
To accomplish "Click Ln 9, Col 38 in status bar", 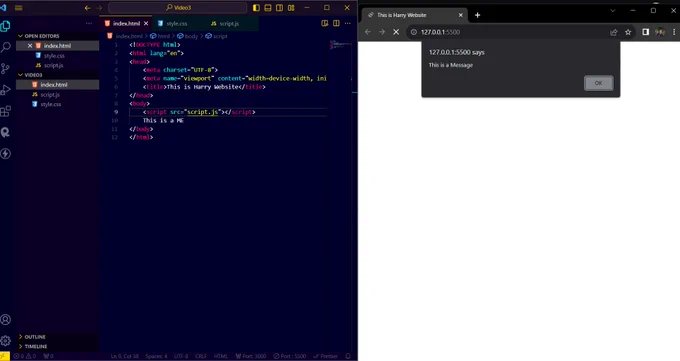I will pyautogui.click(x=124, y=356).
